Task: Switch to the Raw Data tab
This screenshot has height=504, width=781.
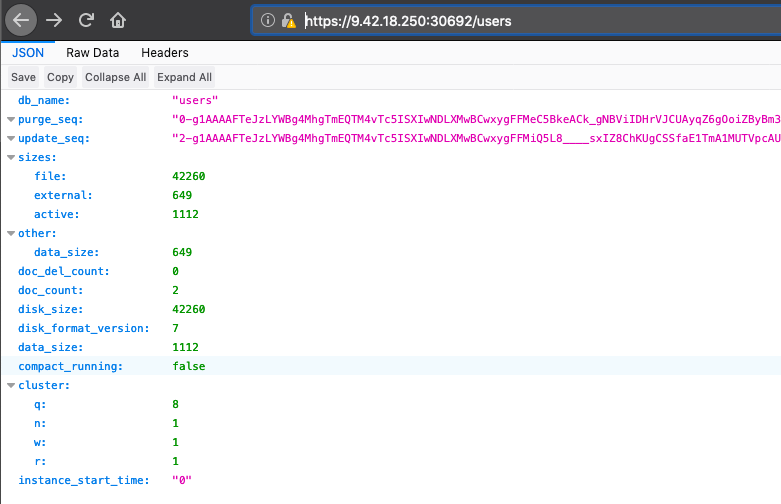Action: tap(93, 53)
